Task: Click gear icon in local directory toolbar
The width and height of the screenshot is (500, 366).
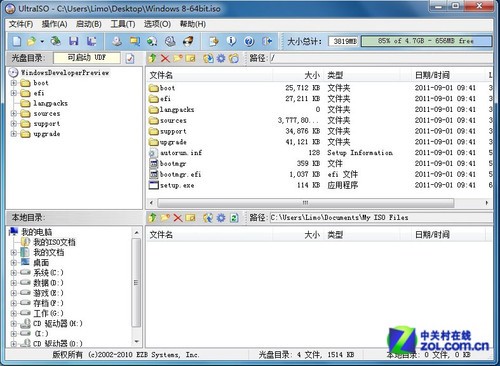Action: [x=221, y=218]
